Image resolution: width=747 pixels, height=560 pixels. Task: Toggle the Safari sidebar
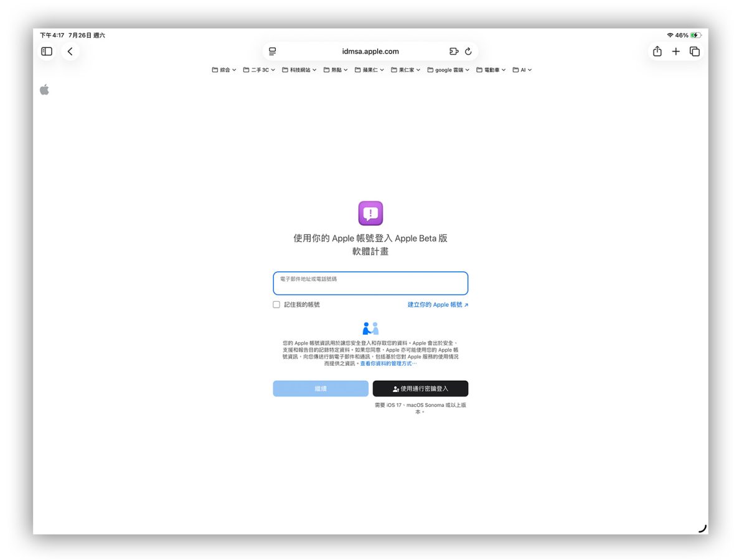pyautogui.click(x=47, y=52)
